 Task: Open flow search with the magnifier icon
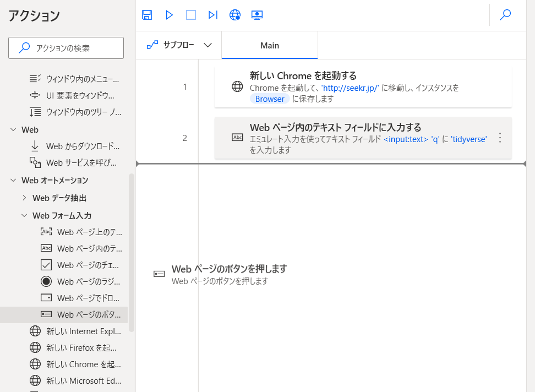tap(505, 15)
